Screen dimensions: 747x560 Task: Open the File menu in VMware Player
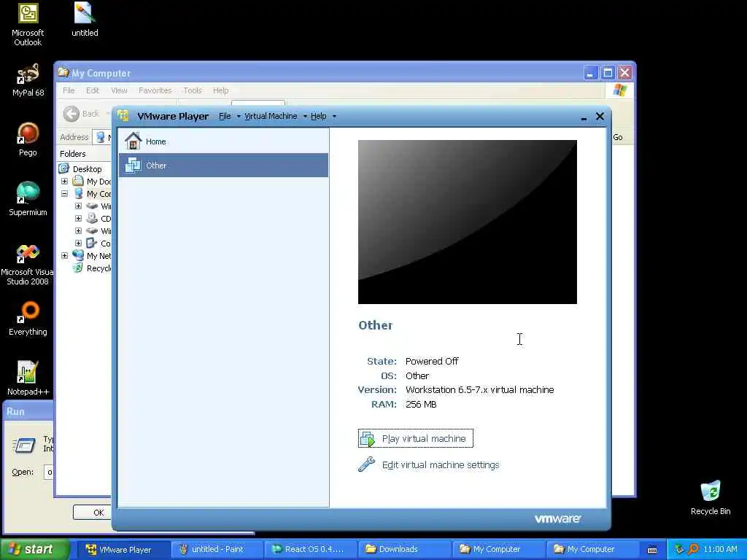point(225,116)
